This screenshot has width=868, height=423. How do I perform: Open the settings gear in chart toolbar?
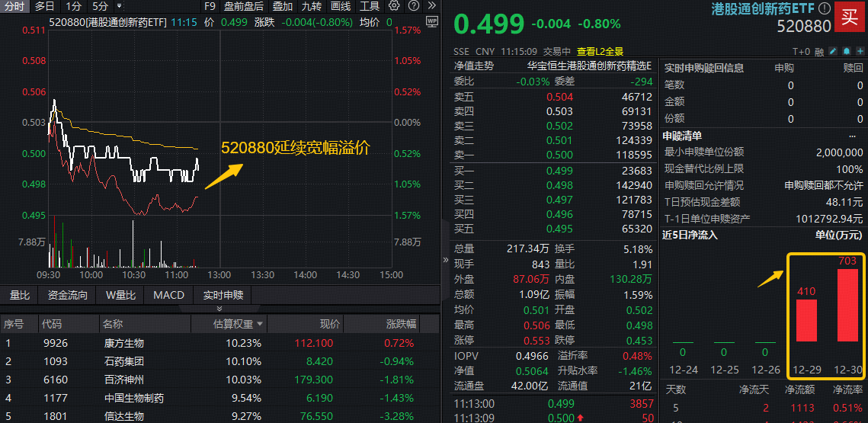click(394, 6)
